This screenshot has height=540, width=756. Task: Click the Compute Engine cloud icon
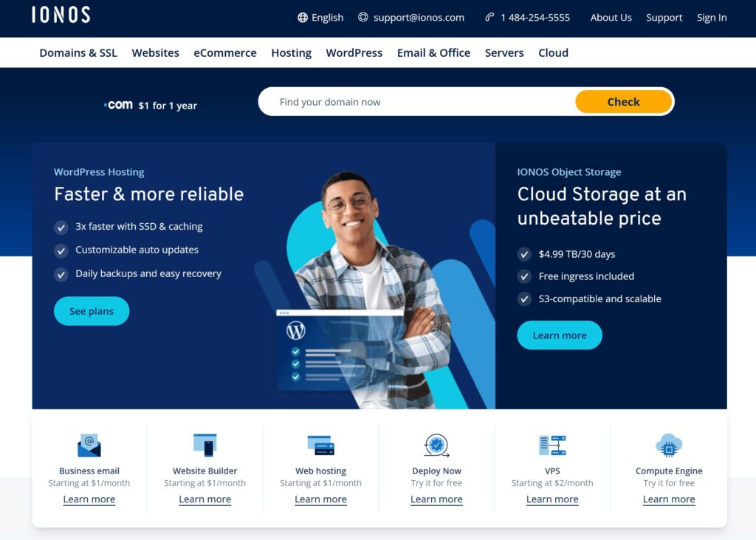point(668,444)
